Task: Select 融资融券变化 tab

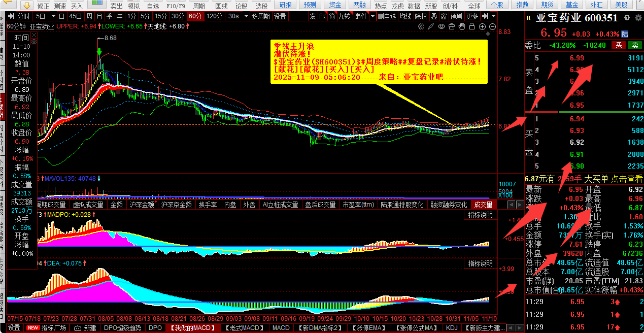Action: (x=449, y=205)
